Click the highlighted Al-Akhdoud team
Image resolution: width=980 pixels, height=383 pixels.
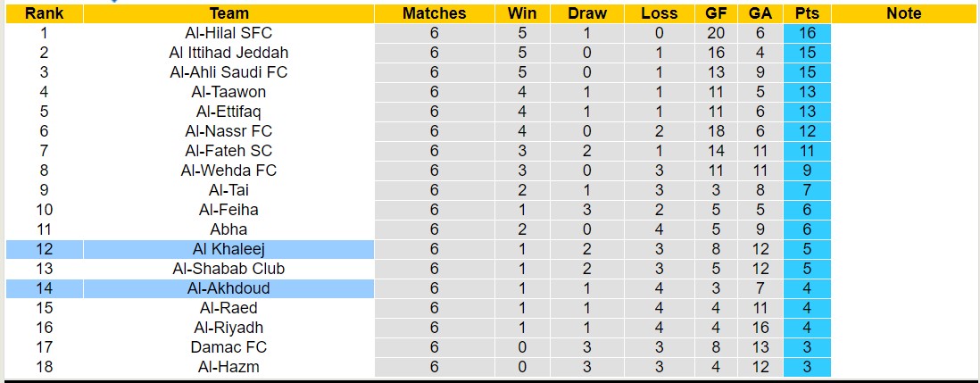pos(228,288)
